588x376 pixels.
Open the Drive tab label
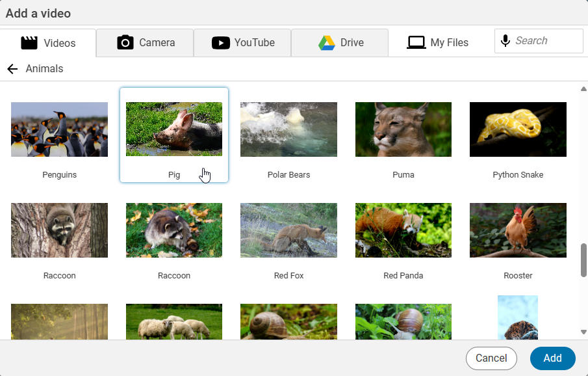[x=352, y=43]
